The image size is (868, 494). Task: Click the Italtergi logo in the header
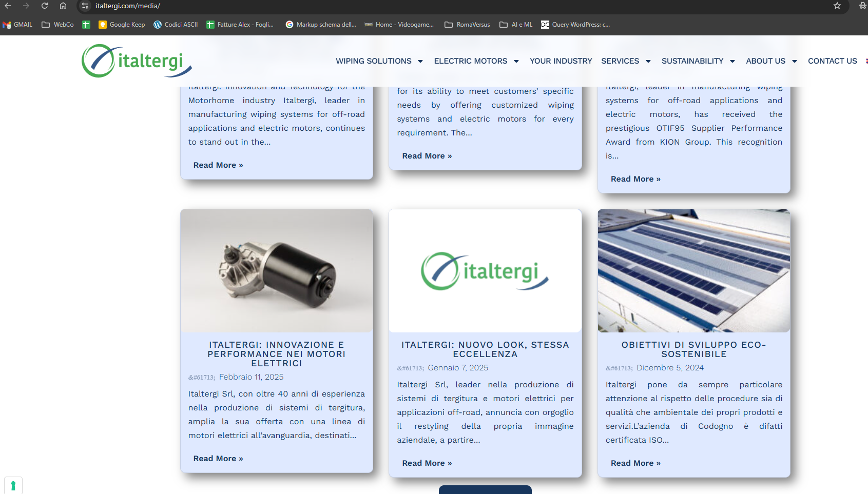(x=137, y=61)
